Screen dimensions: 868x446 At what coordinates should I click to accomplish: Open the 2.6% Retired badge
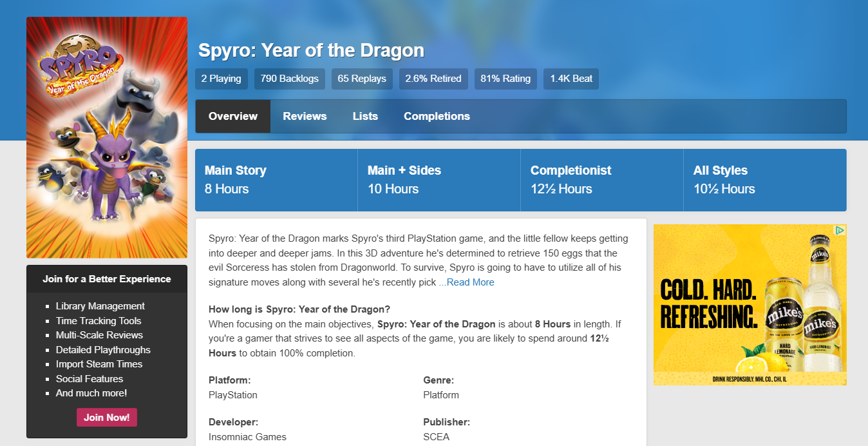coord(433,79)
